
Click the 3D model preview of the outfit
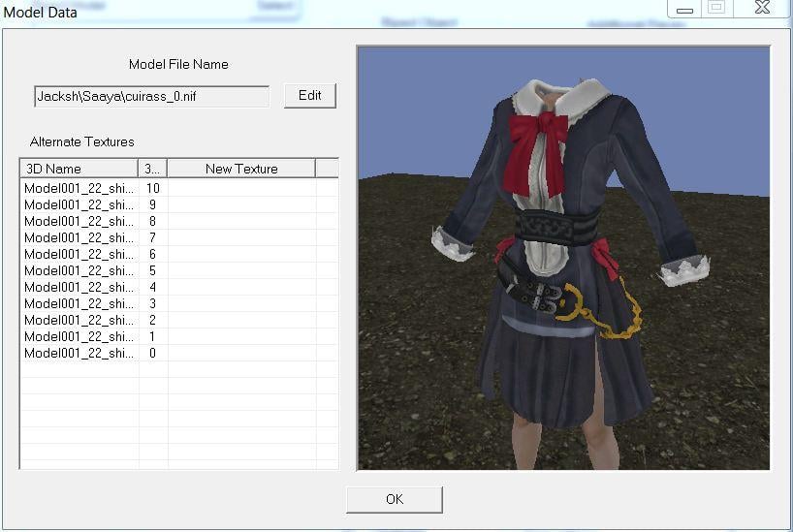click(x=563, y=258)
